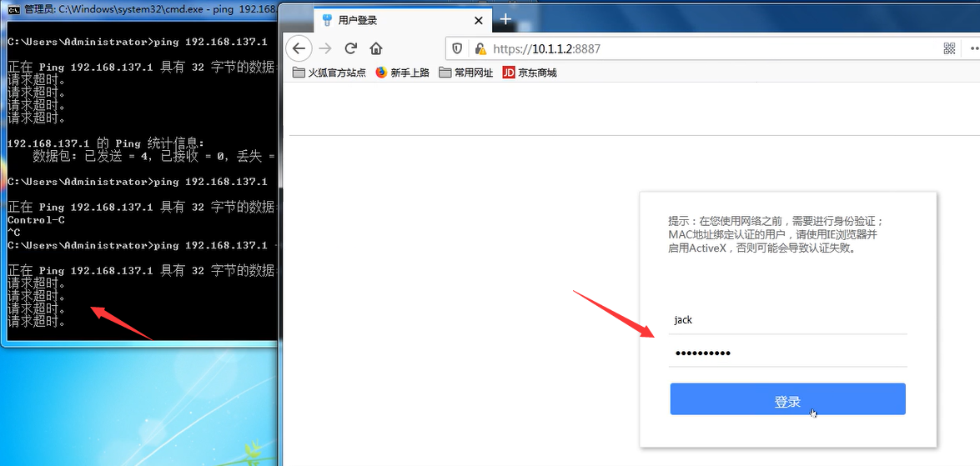Click the cmd window title text

[x=149, y=10]
